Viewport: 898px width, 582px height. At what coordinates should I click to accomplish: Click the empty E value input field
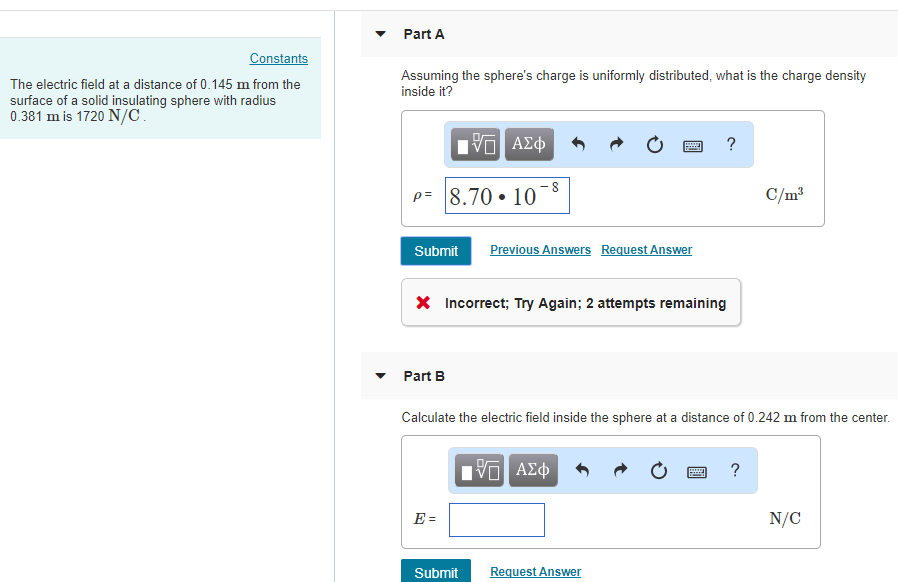tap(497, 520)
